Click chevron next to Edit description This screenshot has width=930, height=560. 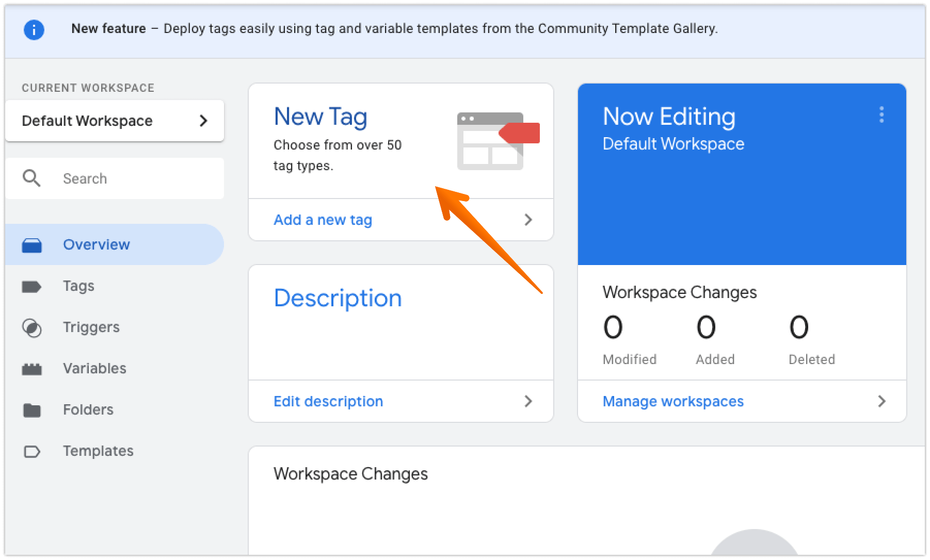pos(528,401)
